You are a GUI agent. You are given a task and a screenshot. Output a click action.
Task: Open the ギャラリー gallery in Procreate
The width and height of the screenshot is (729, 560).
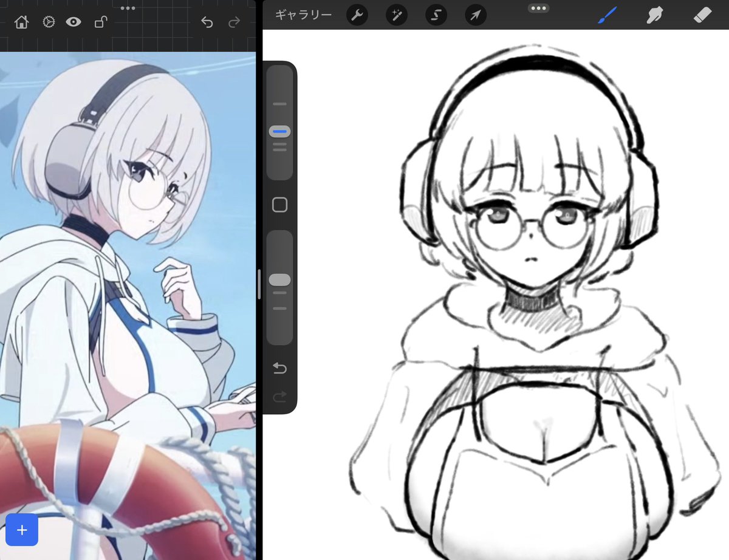(303, 15)
